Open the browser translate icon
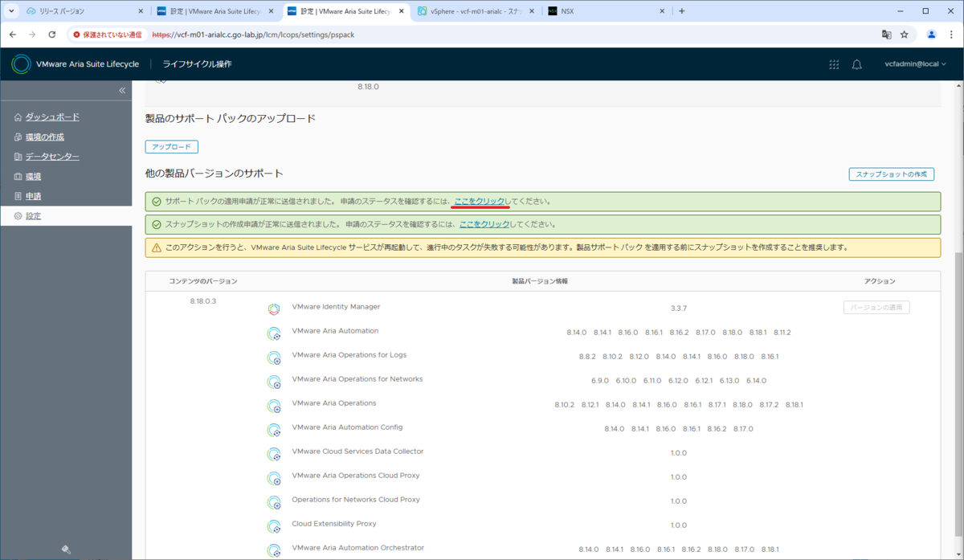The image size is (964, 560). pos(886,35)
